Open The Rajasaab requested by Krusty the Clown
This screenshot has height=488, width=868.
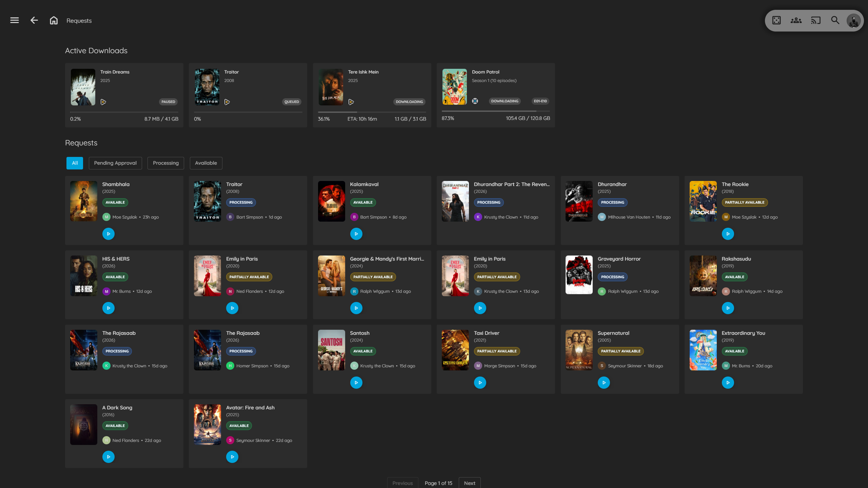[119, 333]
